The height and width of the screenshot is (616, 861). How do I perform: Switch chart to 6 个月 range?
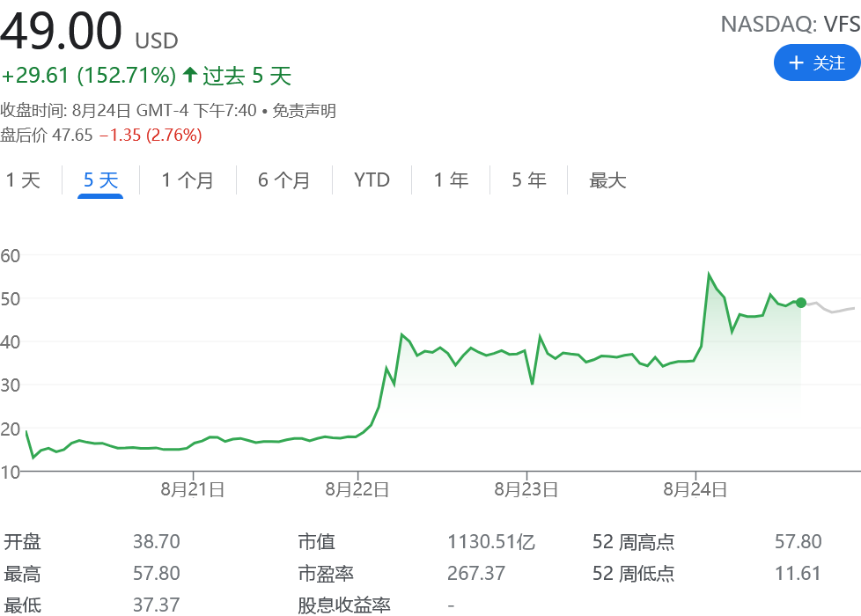pos(284,180)
